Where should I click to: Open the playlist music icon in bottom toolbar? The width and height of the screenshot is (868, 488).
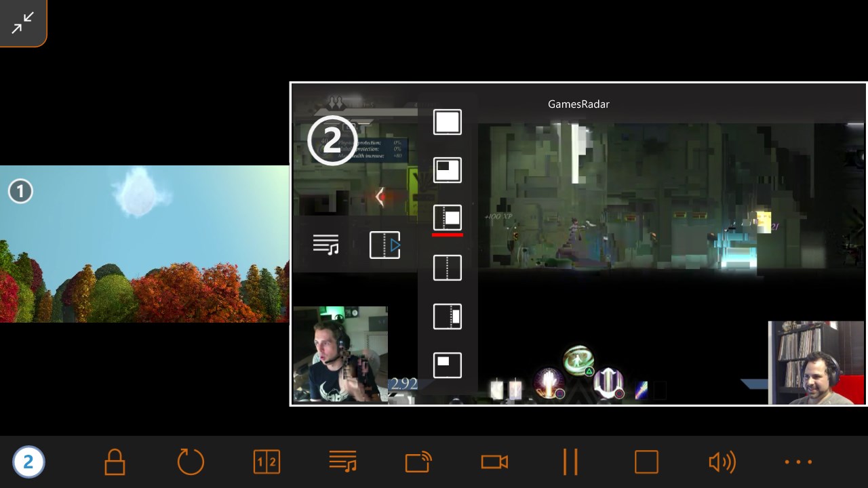(342, 462)
